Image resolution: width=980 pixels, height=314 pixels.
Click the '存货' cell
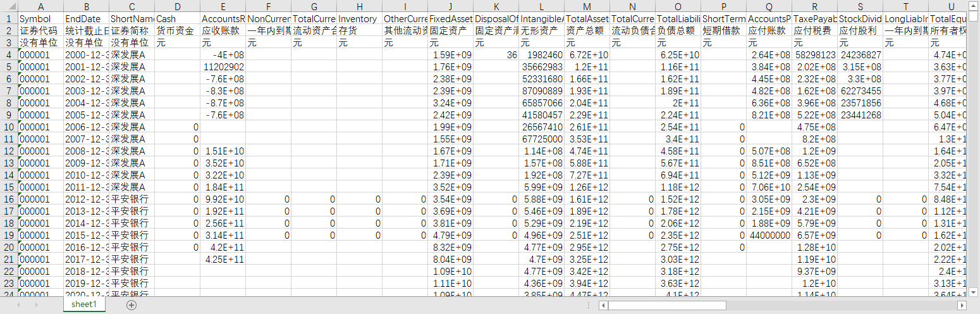point(359,31)
